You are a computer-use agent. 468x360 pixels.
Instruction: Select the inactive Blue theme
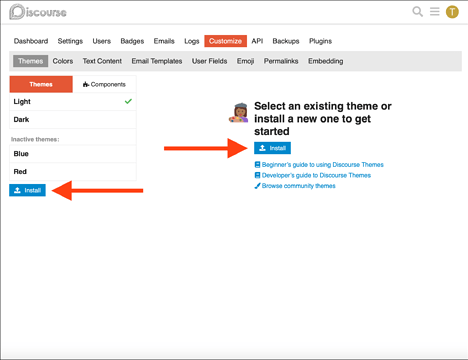click(x=73, y=154)
